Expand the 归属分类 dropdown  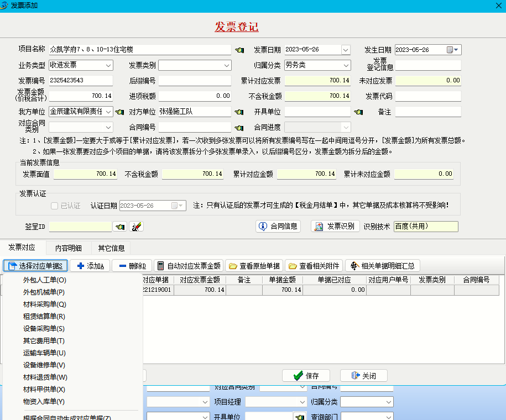tap(346, 65)
